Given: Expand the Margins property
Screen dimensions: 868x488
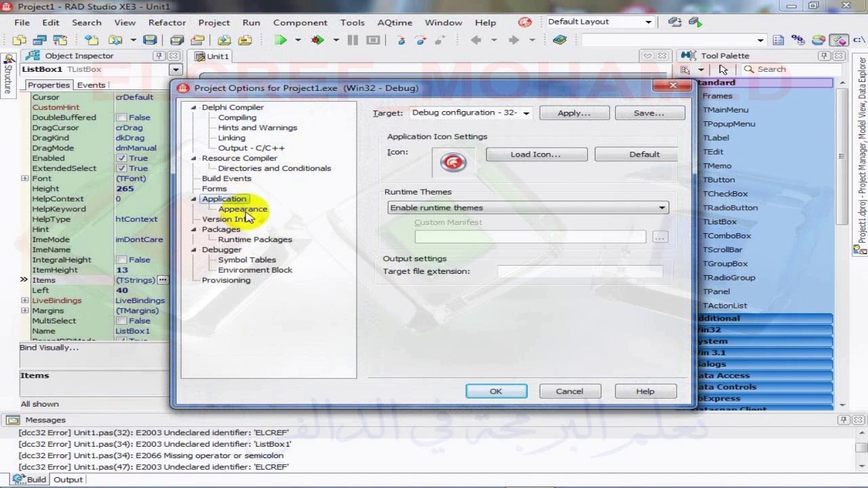Looking at the screenshot, I should pyautogui.click(x=25, y=310).
